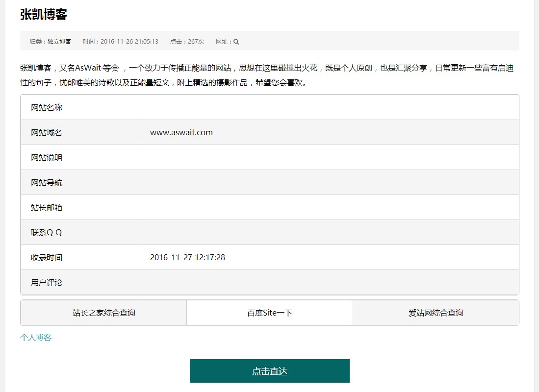Select the 百度Site一下 button

(270, 313)
